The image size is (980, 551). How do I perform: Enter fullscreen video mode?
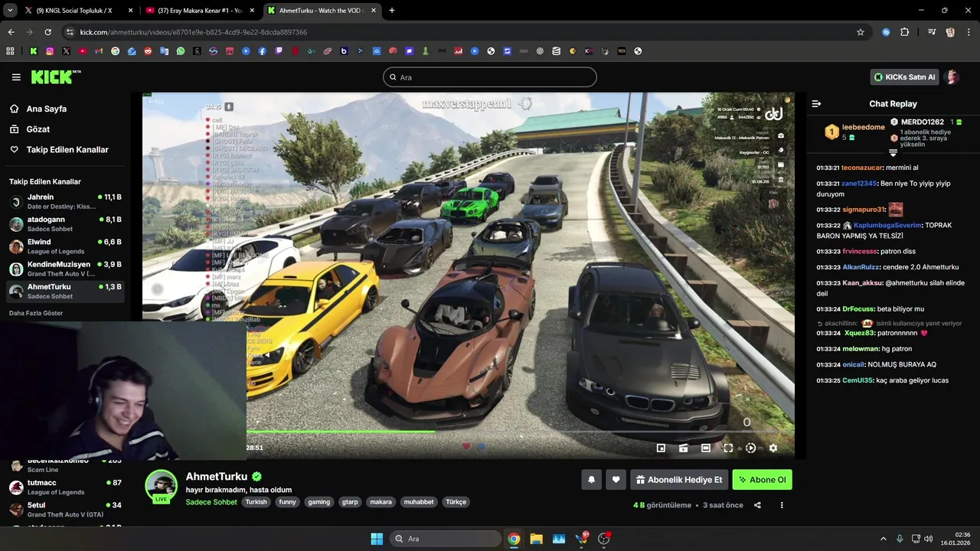tap(728, 448)
